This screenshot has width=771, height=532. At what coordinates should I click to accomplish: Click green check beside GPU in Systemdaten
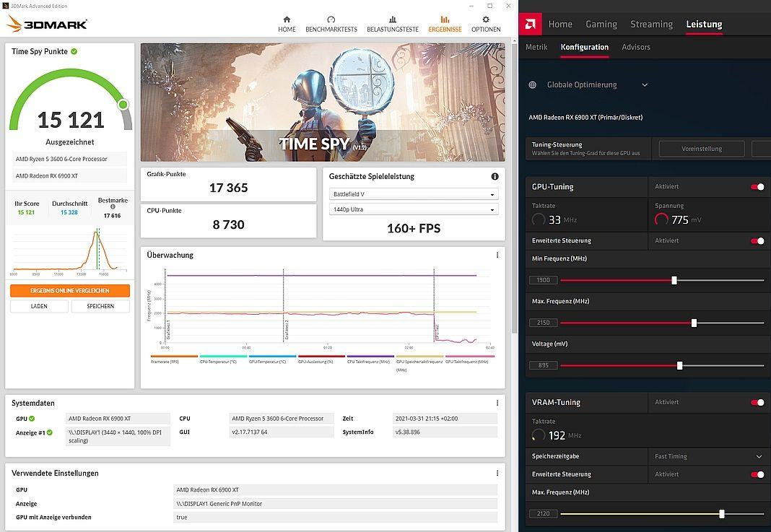click(x=32, y=419)
